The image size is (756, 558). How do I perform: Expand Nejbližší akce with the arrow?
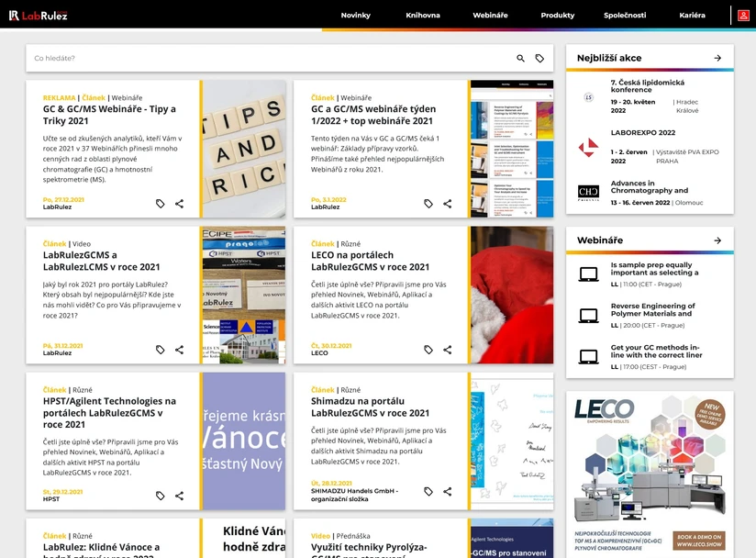coord(717,58)
